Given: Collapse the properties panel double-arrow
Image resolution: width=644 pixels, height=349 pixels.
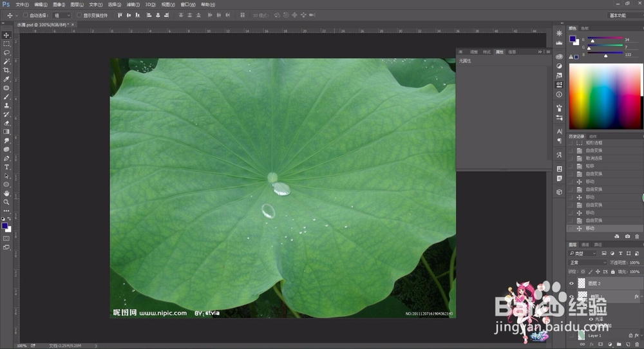Looking at the screenshot, I should coord(540,52).
